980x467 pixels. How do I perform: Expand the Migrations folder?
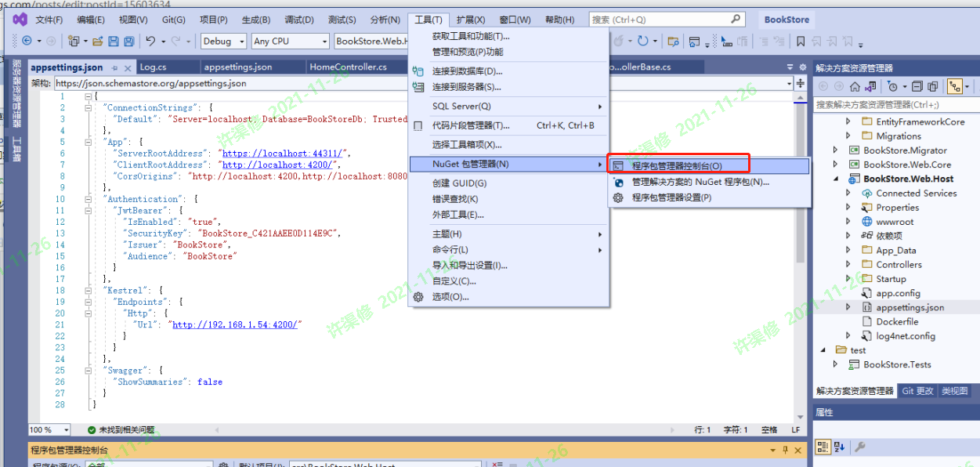click(848, 136)
